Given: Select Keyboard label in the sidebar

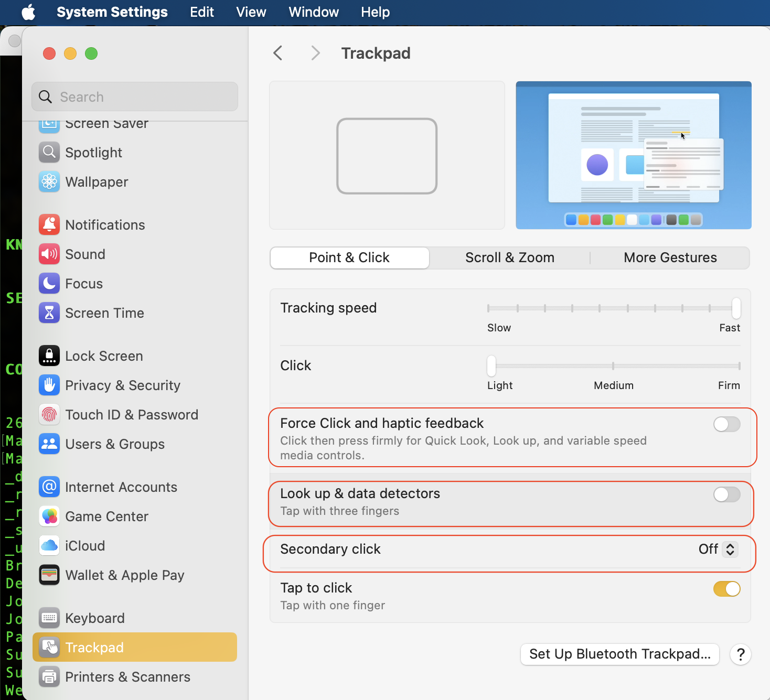Looking at the screenshot, I should [95, 618].
